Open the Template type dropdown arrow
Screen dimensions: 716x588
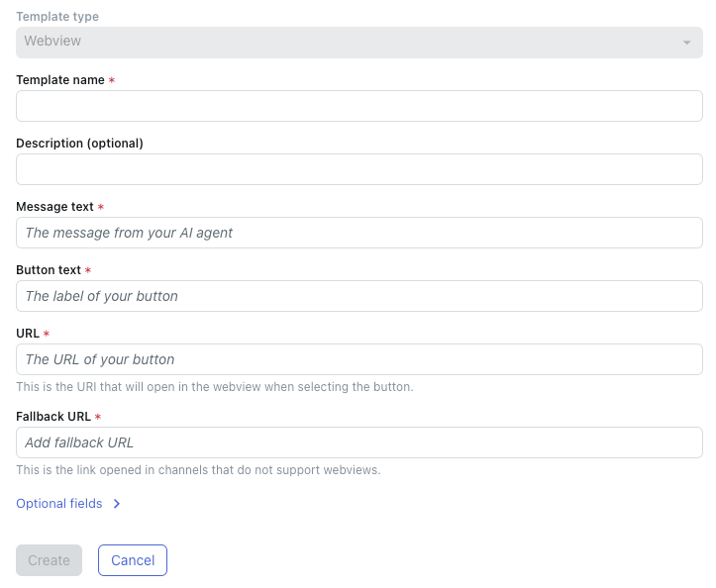click(x=686, y=43)
